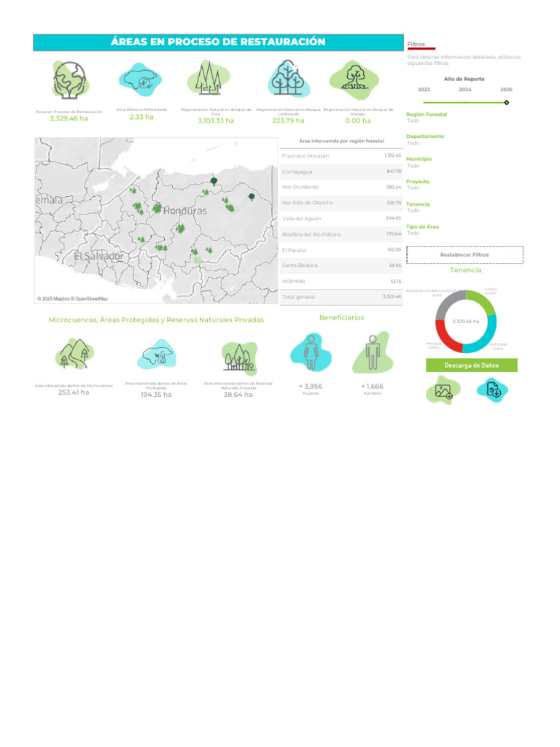Click the 2025 year label on the slider
This screenshot has height=747, width=560.
pos(506,90)
